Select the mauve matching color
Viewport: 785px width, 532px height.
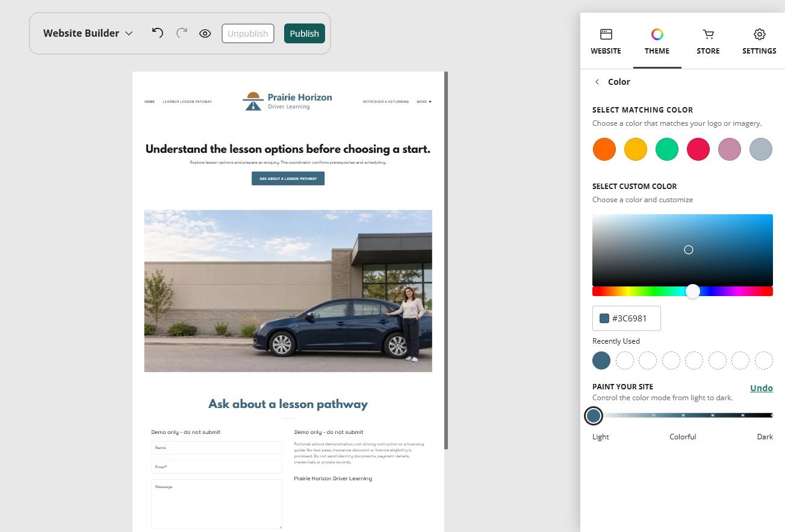click(x=730, y=149)
